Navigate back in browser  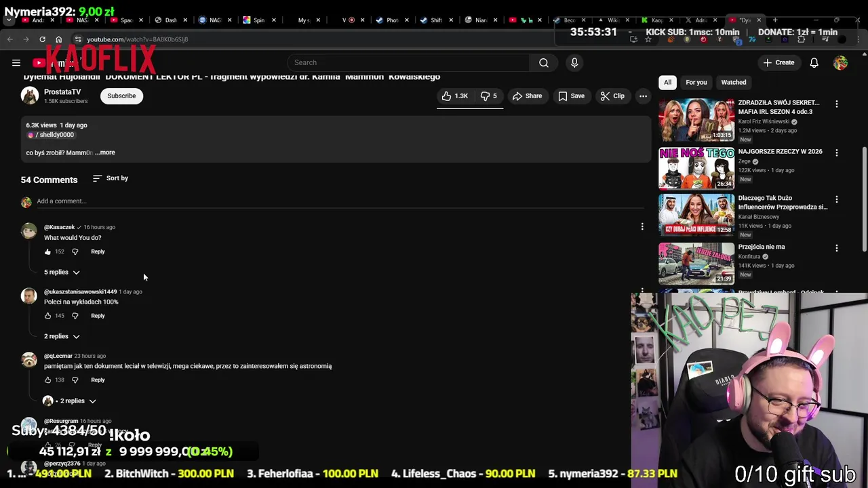point(10,39)
